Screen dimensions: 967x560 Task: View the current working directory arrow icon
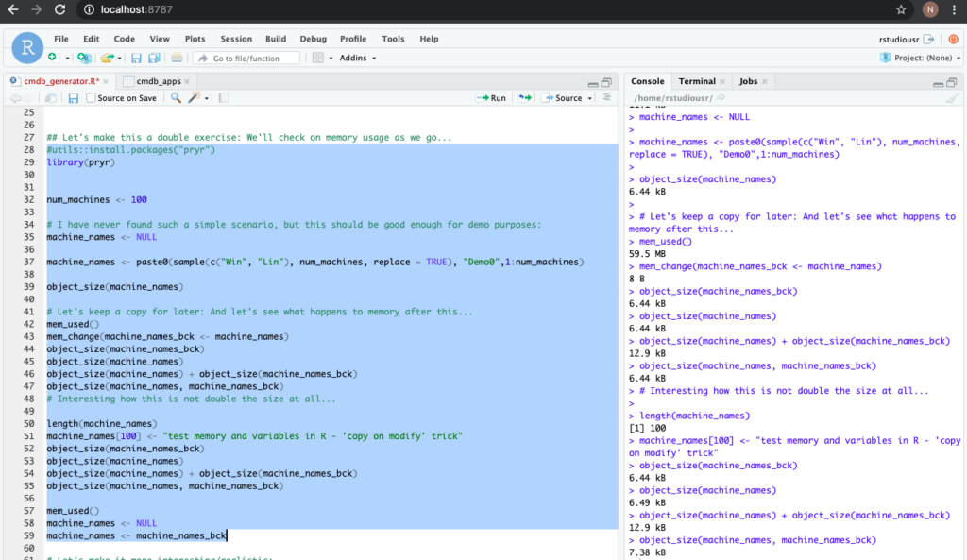tap(721, 97)
